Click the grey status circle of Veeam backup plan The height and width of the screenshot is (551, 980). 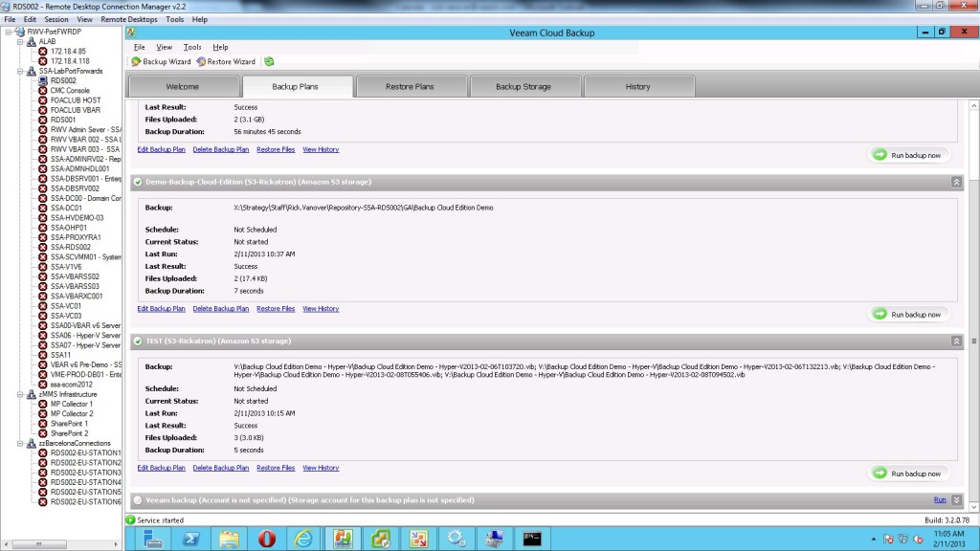(x=138, y=500)
